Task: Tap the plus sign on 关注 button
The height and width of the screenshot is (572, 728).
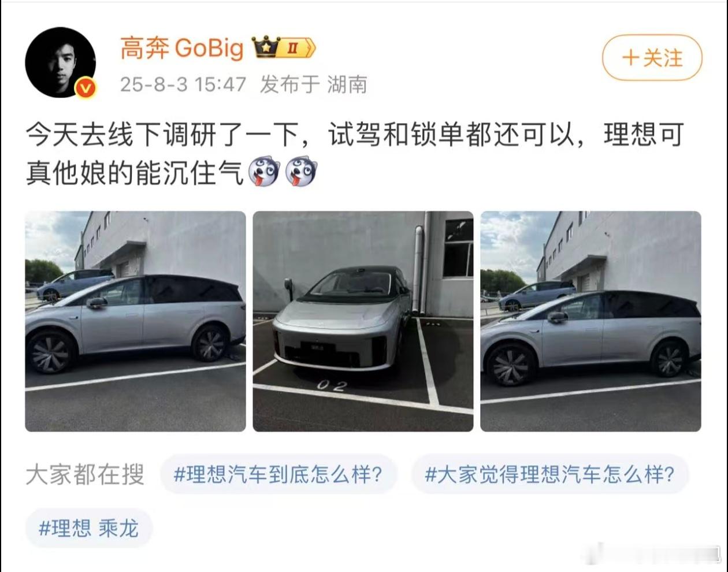Action: coord(630,58)
